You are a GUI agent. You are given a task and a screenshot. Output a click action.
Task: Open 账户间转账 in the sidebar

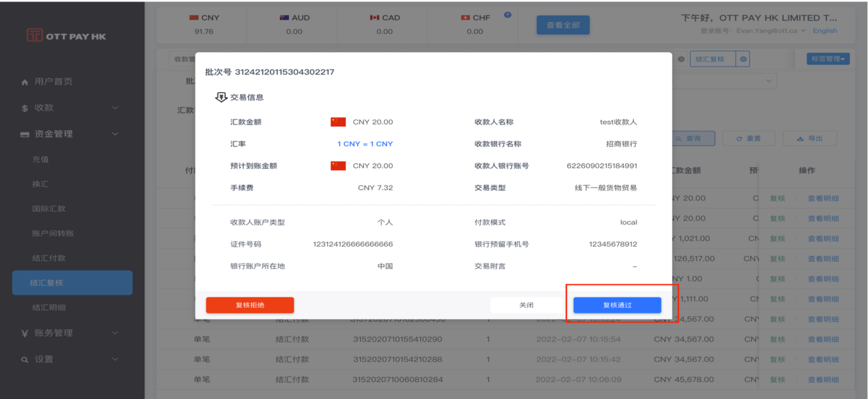(53, 233)
